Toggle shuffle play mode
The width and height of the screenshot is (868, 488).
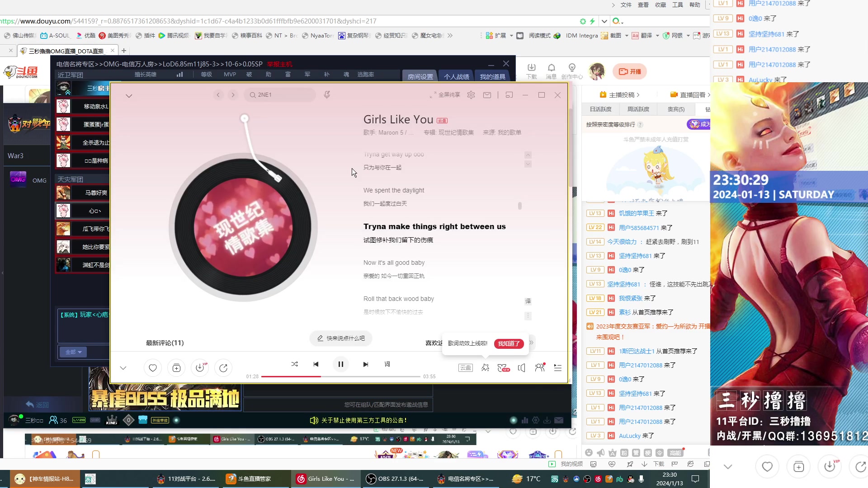pos(295,364)
